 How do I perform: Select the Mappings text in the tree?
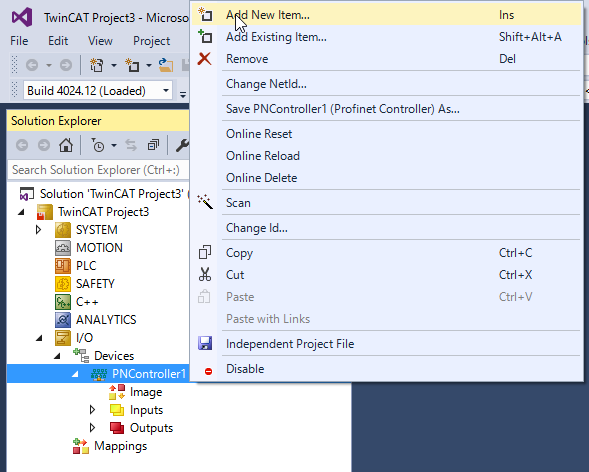click(x=121, y=446)
